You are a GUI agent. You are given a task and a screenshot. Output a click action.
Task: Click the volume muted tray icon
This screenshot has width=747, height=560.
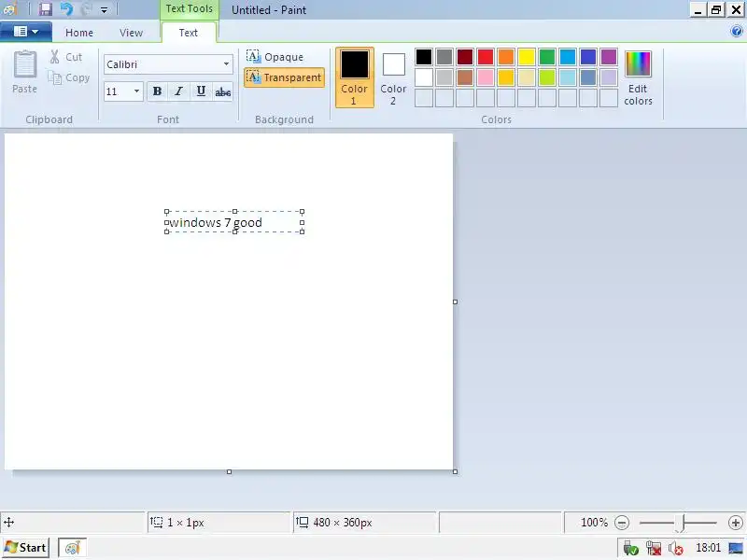click(675, 548)
